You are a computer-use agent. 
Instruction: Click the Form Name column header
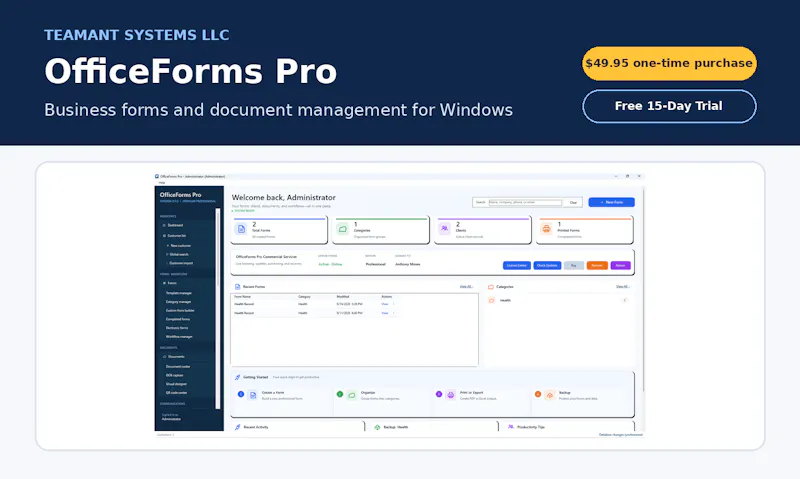click(242, 297)
